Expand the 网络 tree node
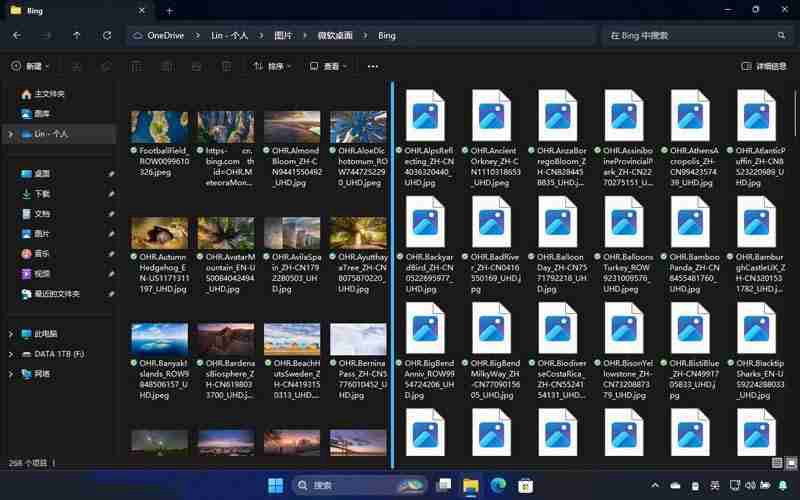The width and height of the screenshot is (800, 500). [11, 374]
